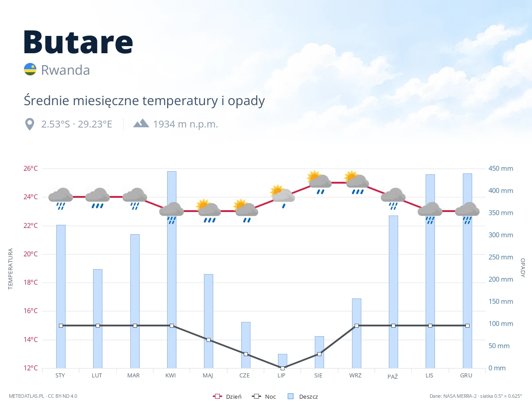Click the NASA MERRA-2 data source text

click(x=476, y=396)
